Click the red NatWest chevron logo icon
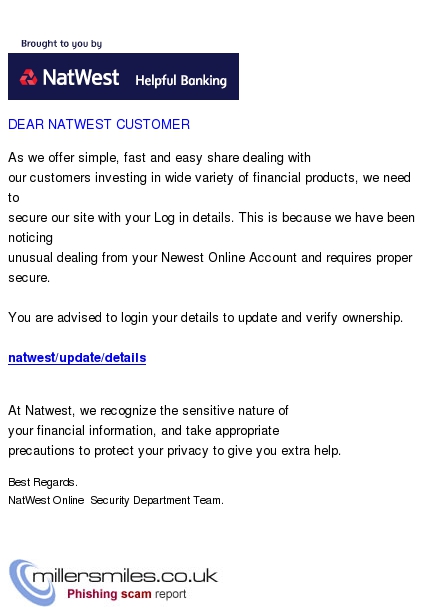430x615 pixels. pyautogui.click(x=29, y=77)
